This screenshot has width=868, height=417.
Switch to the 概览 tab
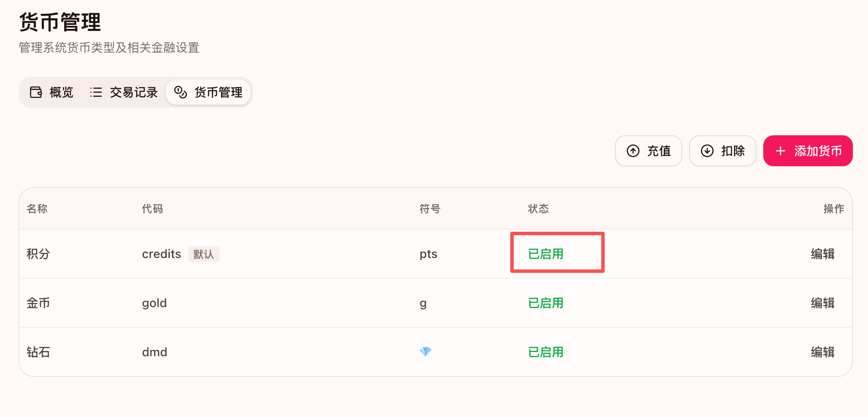coord(52,92)
